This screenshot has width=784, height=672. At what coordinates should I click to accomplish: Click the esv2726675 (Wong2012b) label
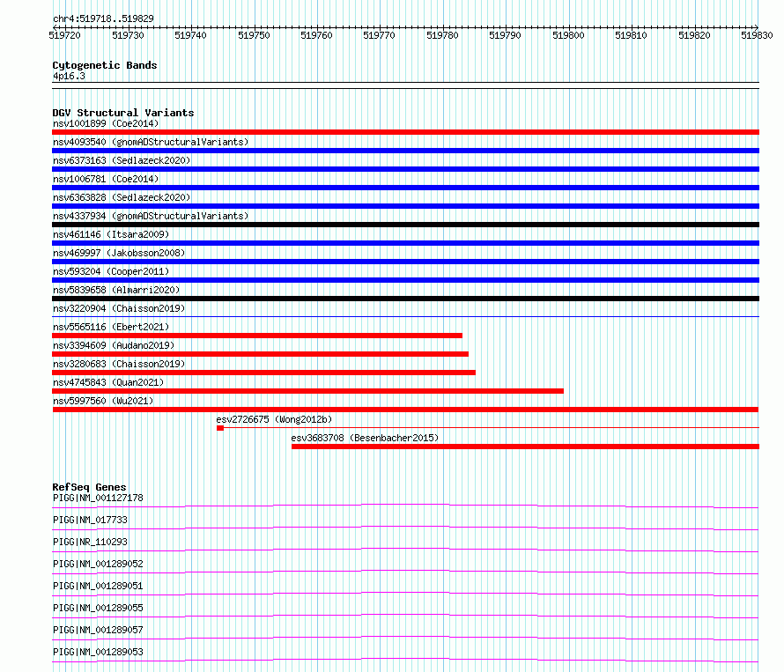274,419
